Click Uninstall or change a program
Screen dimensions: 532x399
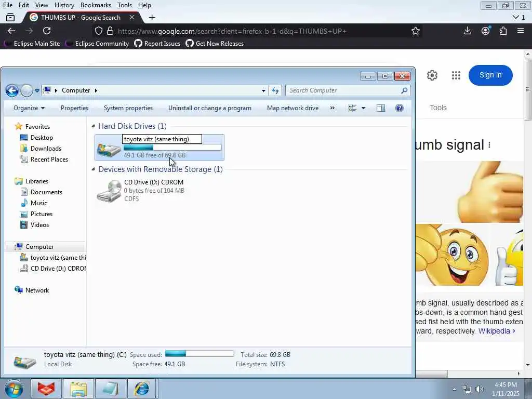click(210, 108)
